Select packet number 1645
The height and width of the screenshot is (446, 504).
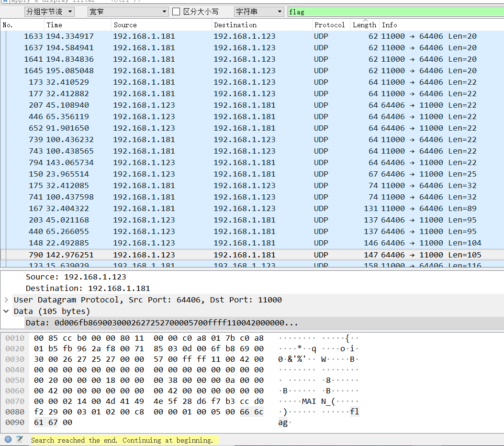252,71
